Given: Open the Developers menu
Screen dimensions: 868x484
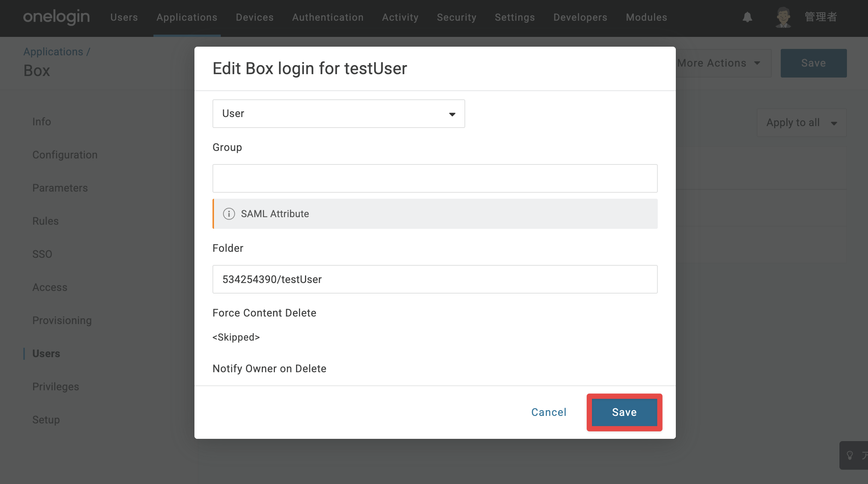Looking at the screenshot, I should (x=580, y=17).
